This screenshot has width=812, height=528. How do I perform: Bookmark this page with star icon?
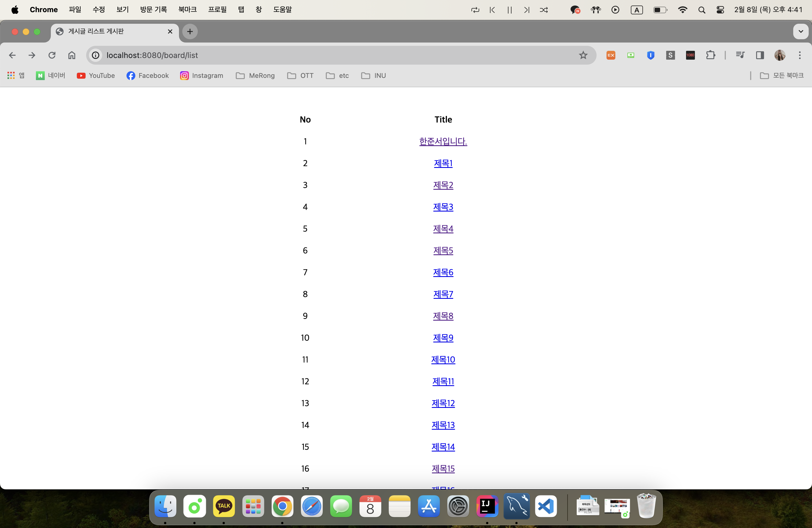point(583,55)
